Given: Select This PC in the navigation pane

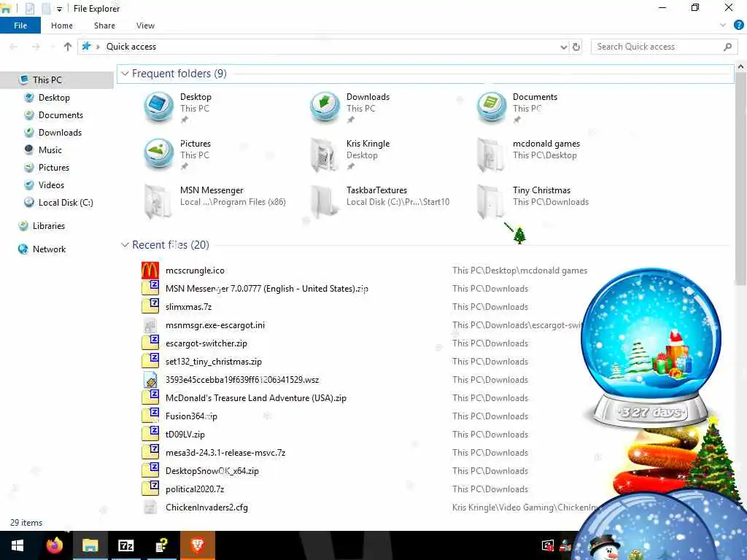Looking at the screenshot, I should click(x=47, y=80).
